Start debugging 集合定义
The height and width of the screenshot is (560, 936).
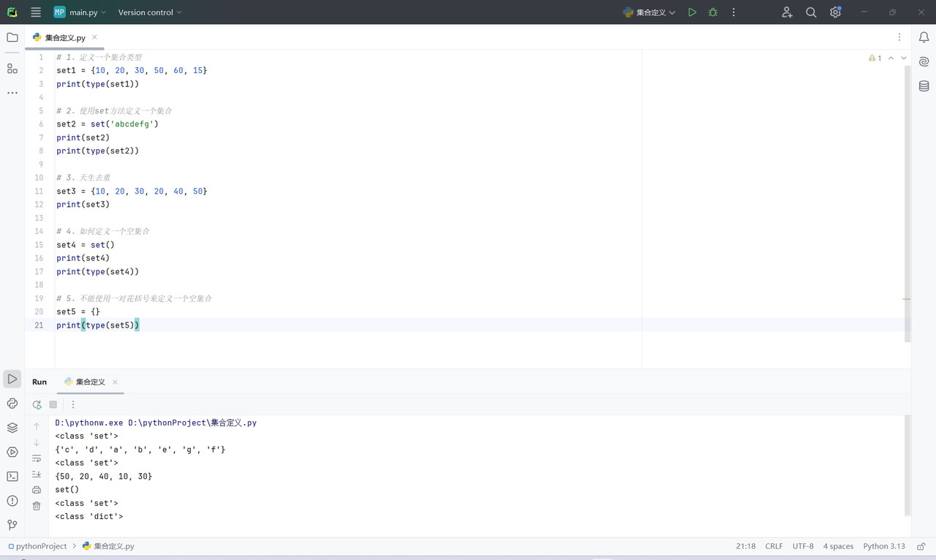click(713, 12)
